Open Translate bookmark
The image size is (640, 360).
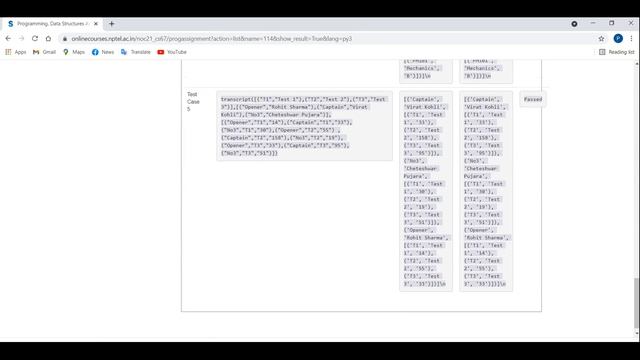136,52
